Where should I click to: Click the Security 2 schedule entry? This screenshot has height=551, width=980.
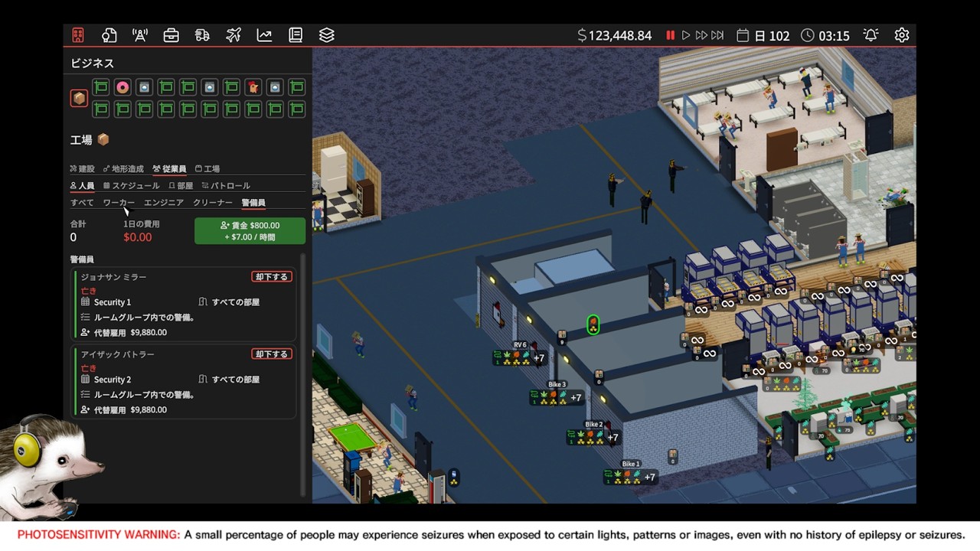point(106,380)
